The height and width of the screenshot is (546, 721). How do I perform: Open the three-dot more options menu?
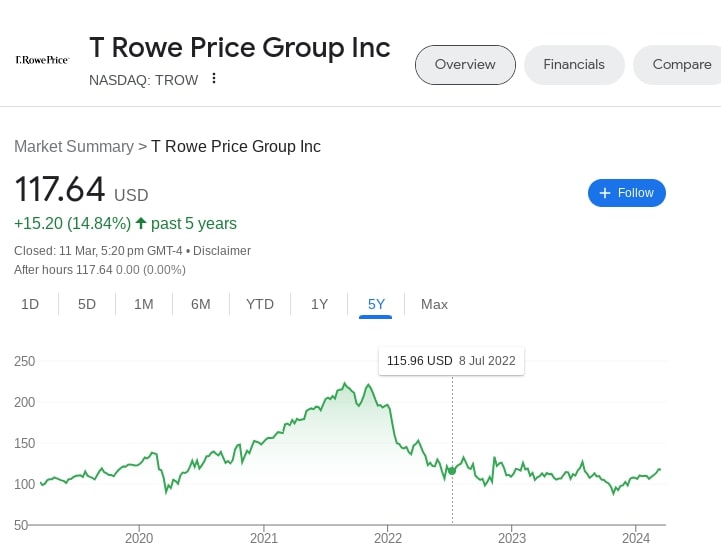[214, 79]
